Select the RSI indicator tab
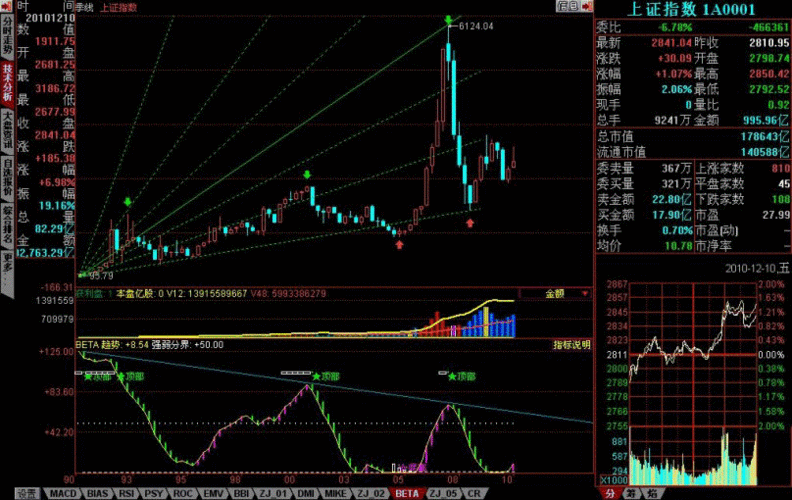 point(126,493)
